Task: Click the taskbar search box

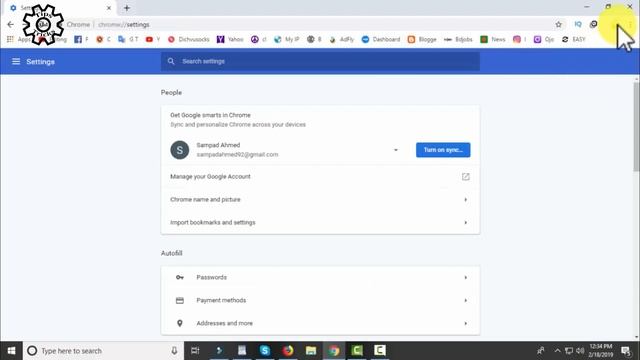Action: 103,351
